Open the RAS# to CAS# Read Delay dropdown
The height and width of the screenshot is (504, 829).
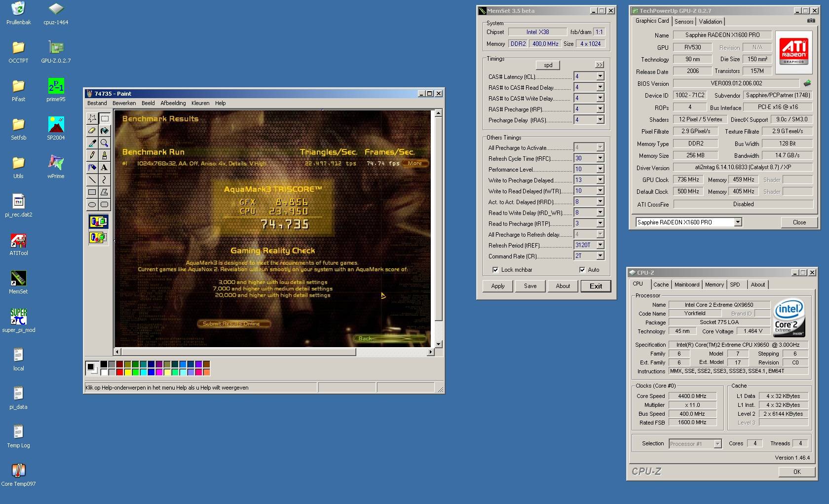[x=600, y=87]
